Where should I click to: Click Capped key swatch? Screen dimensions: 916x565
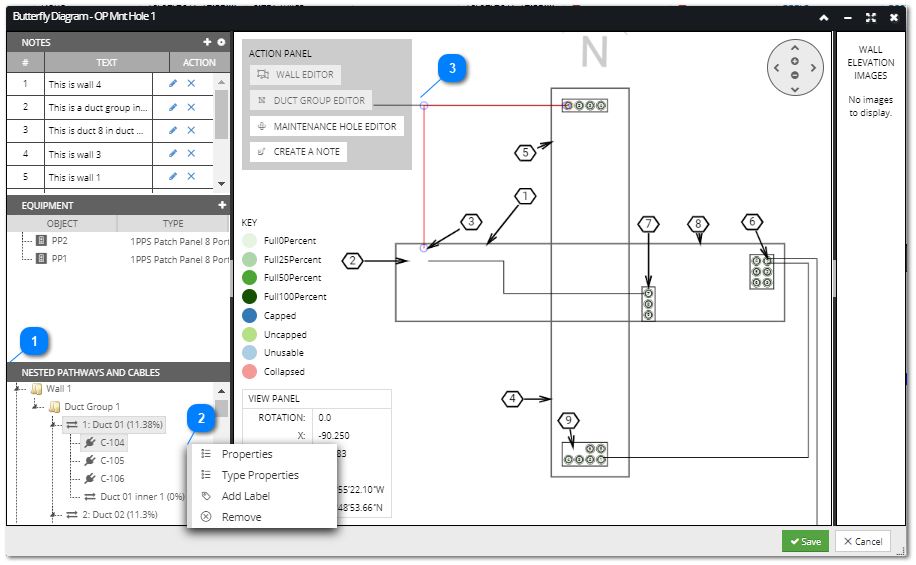tap(249, 316)
